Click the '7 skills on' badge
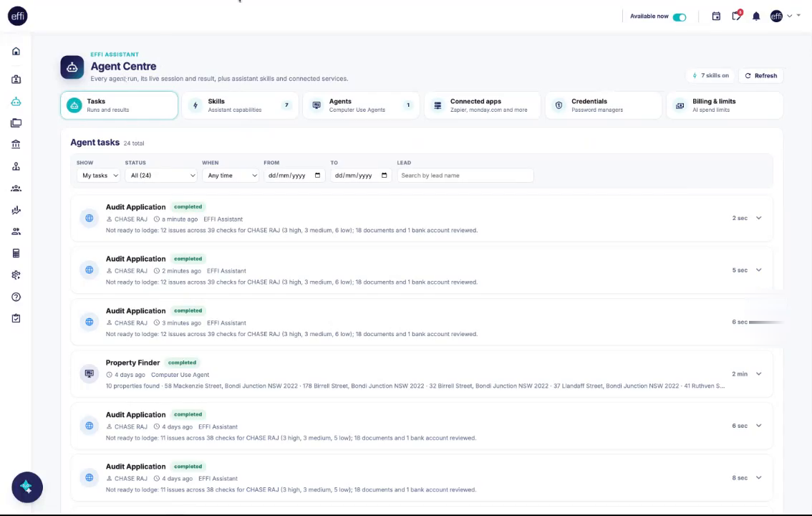This screenshot has height=516, width=812. coord(710,76)
